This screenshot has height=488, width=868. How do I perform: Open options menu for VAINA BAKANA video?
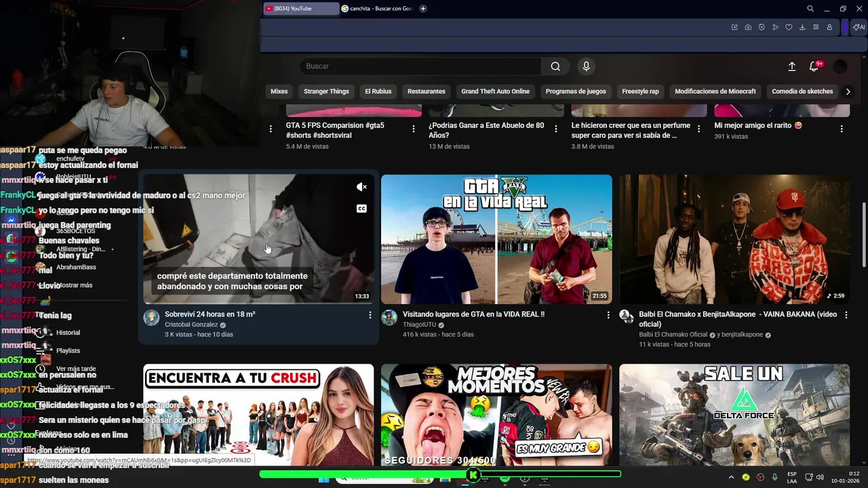846,315
